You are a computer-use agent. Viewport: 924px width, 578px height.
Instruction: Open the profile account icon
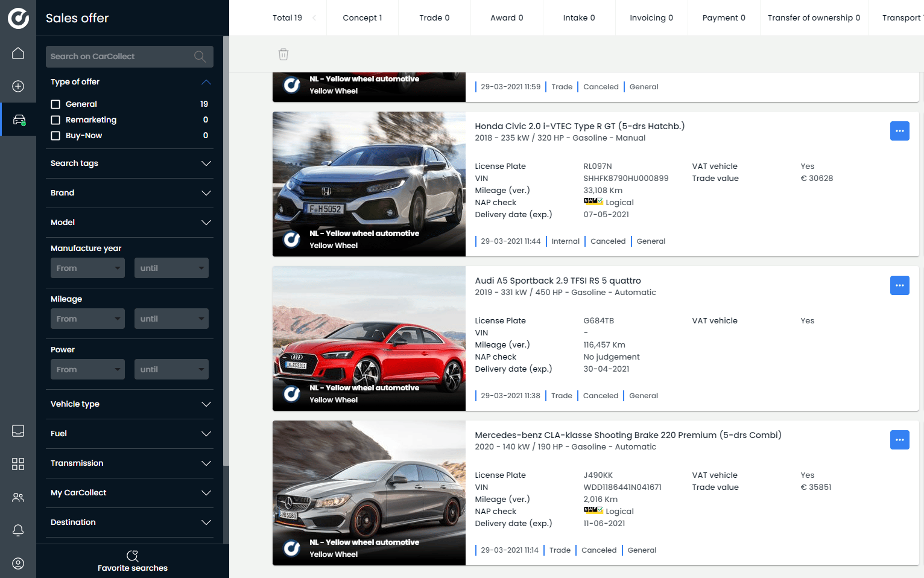coord(18,564)
